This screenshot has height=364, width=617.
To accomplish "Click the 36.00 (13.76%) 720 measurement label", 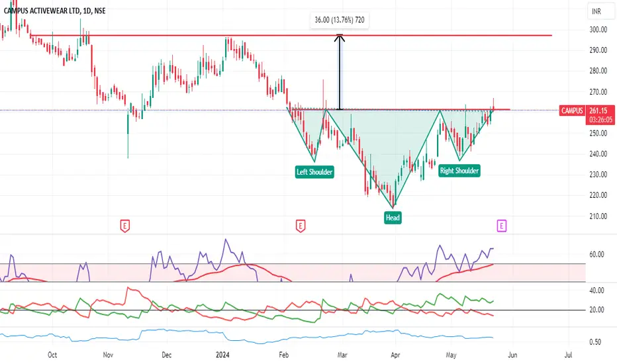I will point(340,20).
